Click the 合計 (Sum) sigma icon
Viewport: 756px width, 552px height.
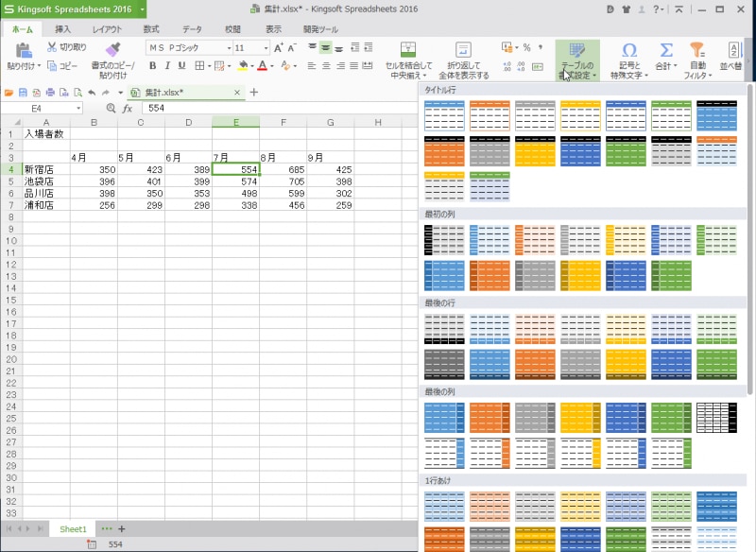[x=666, y=49]
